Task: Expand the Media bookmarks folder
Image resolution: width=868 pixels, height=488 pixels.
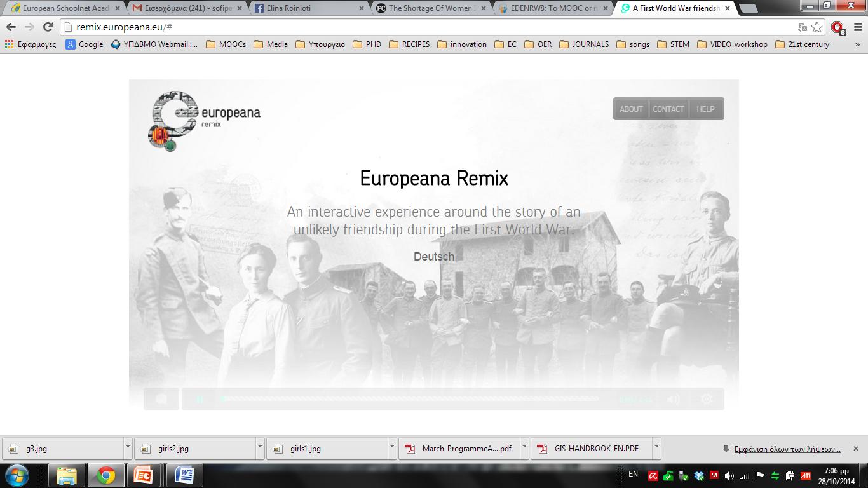Action: pyautogui.click(x=271, y=44)
